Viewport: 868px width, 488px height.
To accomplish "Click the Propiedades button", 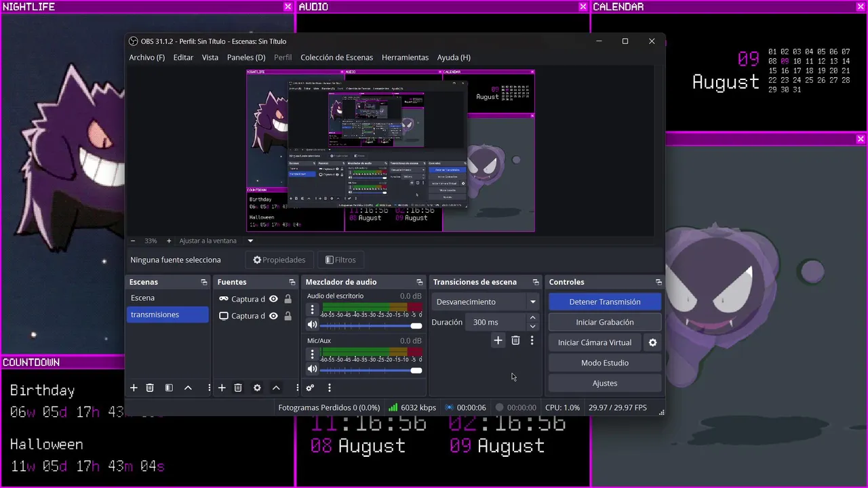I will pyautogui.click(x=279, y=260).
